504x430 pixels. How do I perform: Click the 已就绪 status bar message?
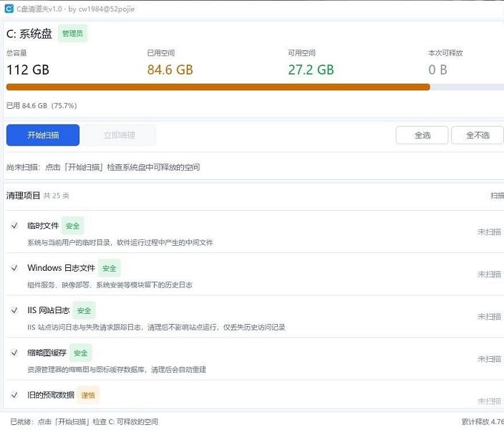pos(84,421)
